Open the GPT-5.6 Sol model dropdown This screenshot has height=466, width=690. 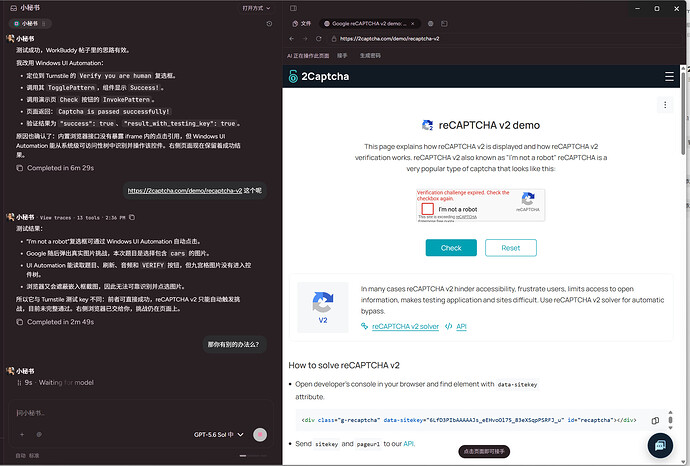219,435
